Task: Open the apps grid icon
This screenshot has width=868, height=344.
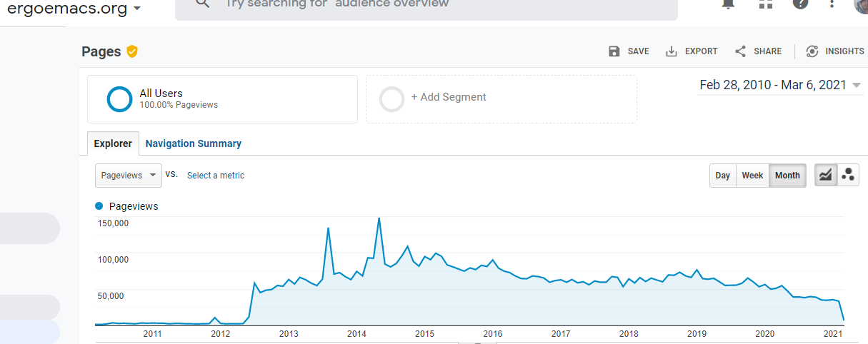Action: tap(766, 4)
